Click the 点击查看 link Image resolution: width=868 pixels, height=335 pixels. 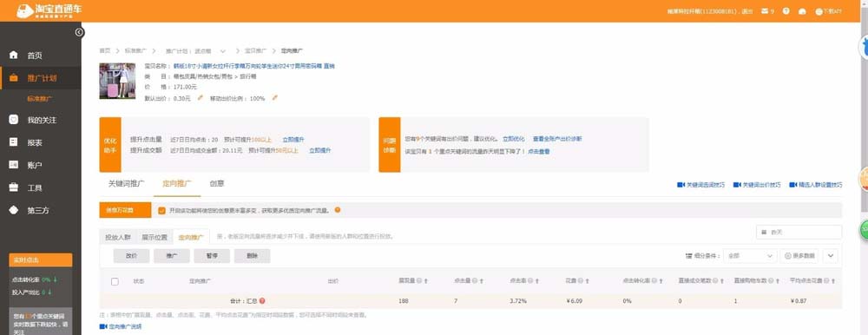(x=539, y=151)
